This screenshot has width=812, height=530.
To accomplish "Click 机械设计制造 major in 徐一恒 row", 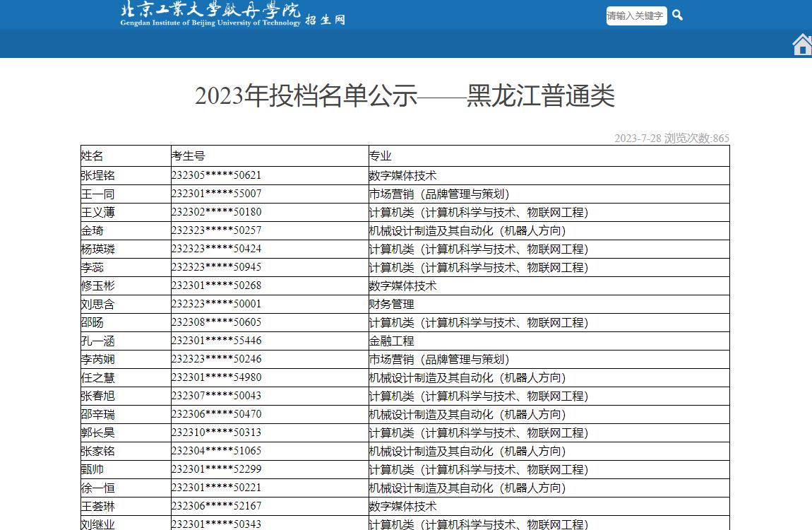I will (467, 488).
